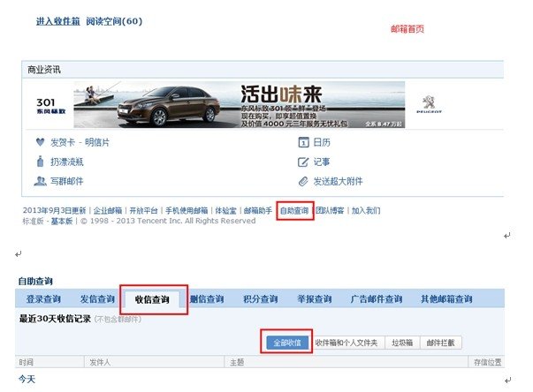Click the 邮箱首页 red label

(407, 29)
